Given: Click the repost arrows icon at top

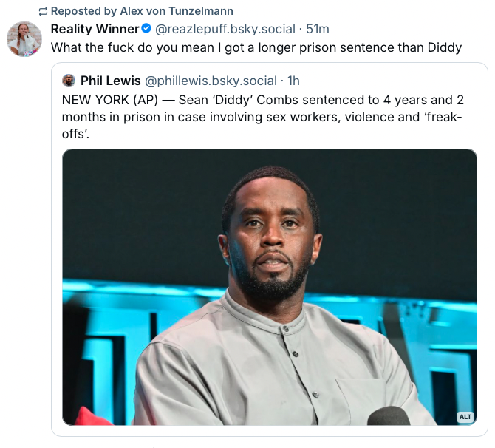Looking at the screenshot, I should 43,11.
